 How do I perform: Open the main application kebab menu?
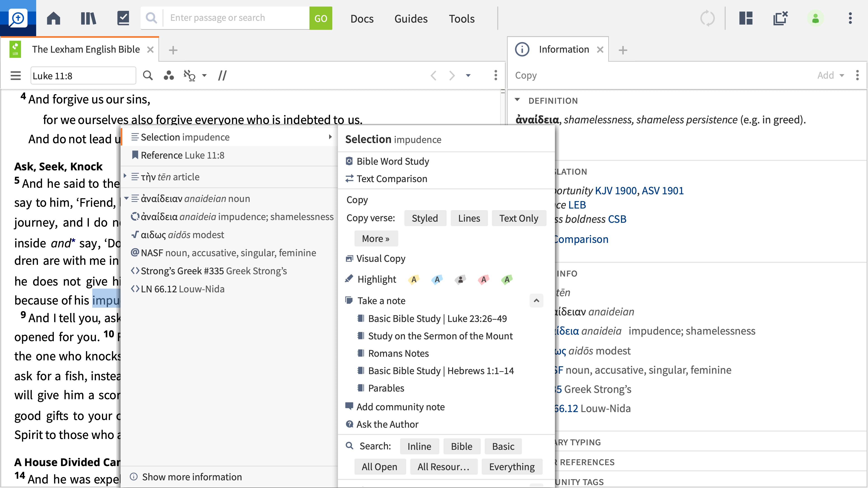click(x=850, y=18)
